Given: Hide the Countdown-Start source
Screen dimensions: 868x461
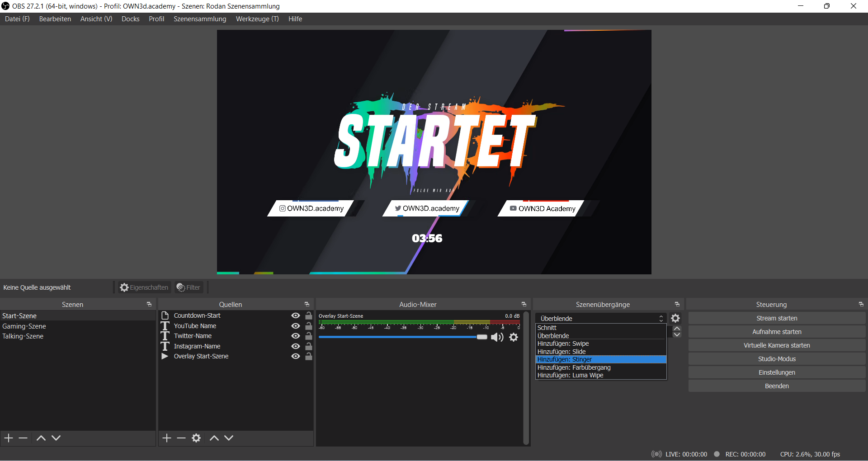Looking at the screenshot, I should [x=296, y=315].
